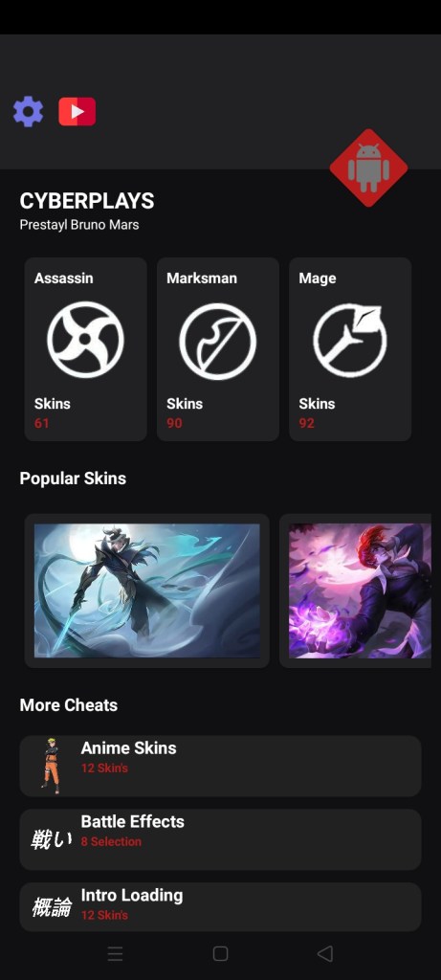
Task: Select the Mage staff icon
Action: (350, 340)
